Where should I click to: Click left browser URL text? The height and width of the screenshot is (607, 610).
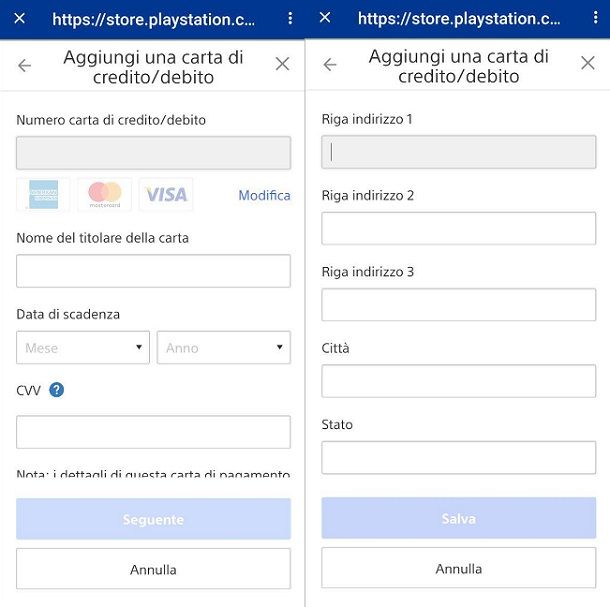tap(154, 19)
